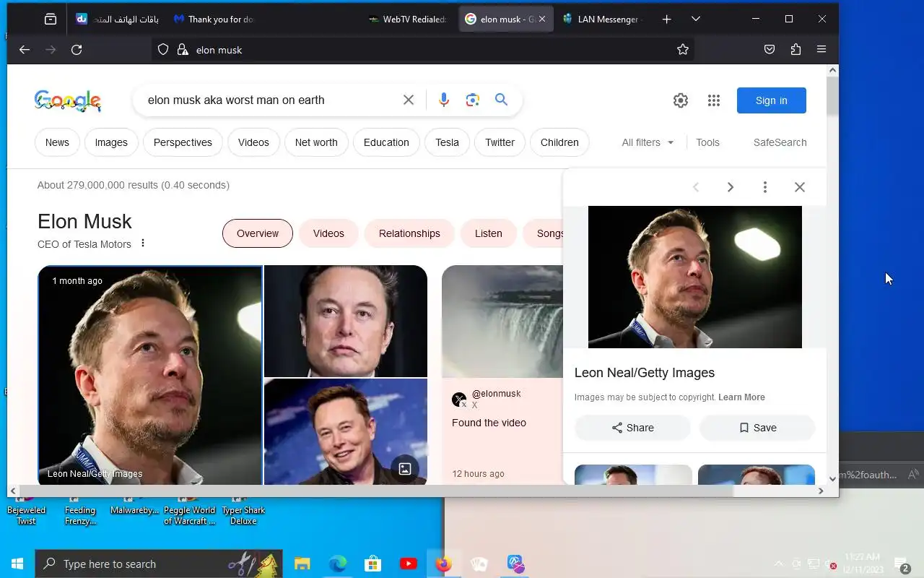This screenshot has width=924, height=578.
Task: Launch Microsoft Edge from taskbar
Action: 337,564
